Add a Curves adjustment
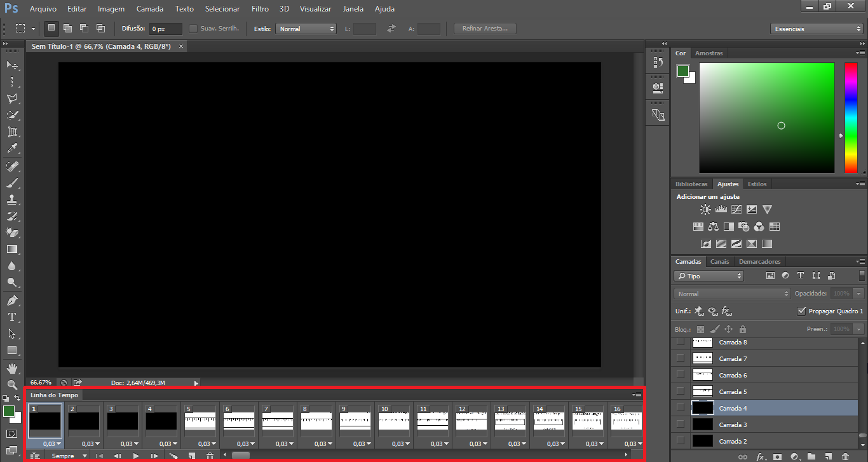Viewport: 868px width, 462px height. click(736, 210)
